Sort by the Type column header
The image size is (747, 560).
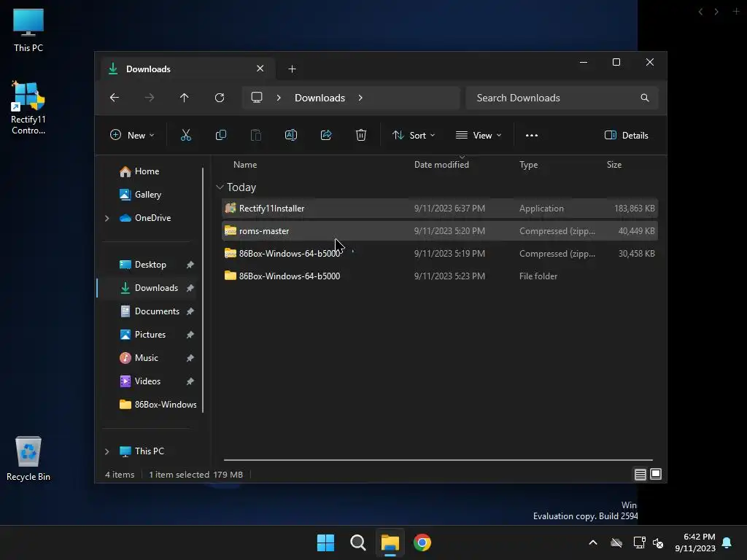529,165
